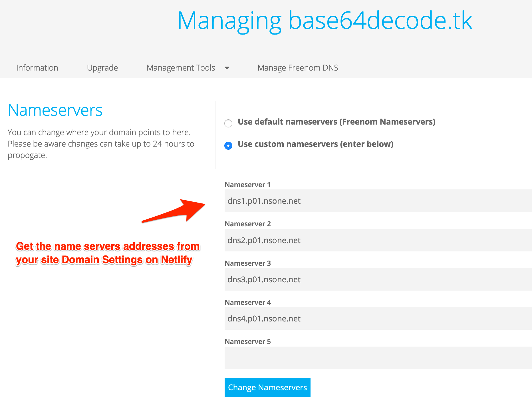Select the custom nameservers radio button
532x404 pixels.
pyautogui.click(x=228, y=146)
